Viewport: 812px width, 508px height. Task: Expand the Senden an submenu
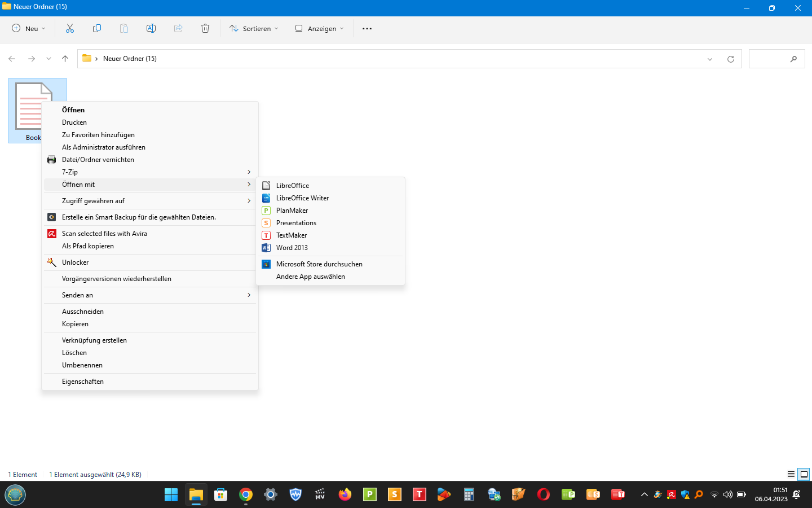150,295
